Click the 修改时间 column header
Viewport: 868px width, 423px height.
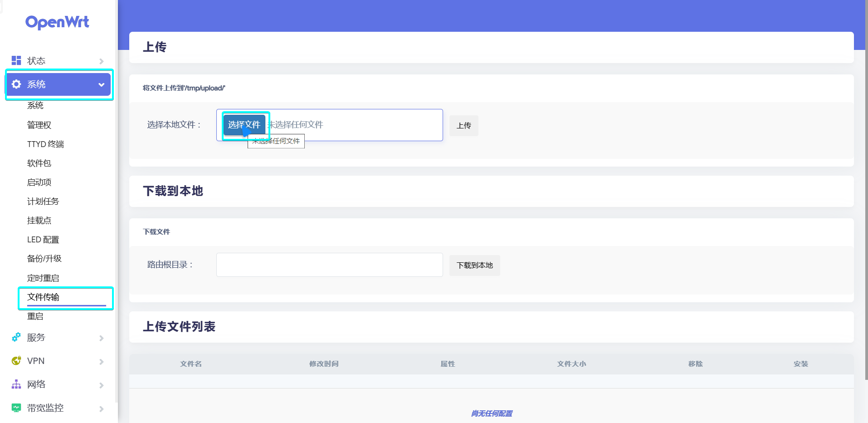324,364
